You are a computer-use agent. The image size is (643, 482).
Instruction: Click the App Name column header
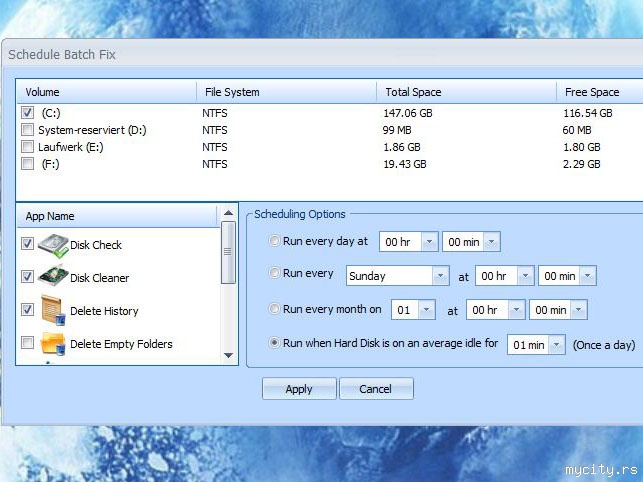pos(117,216)
